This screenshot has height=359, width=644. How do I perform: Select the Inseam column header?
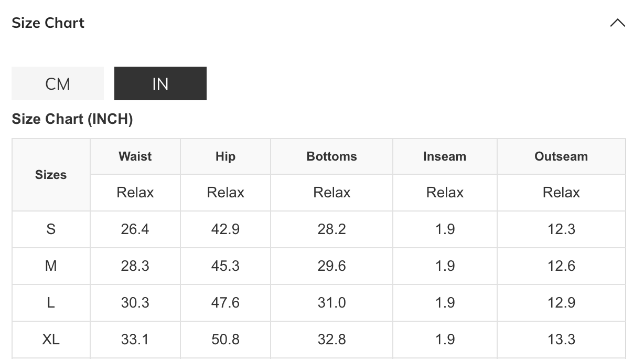445,156
